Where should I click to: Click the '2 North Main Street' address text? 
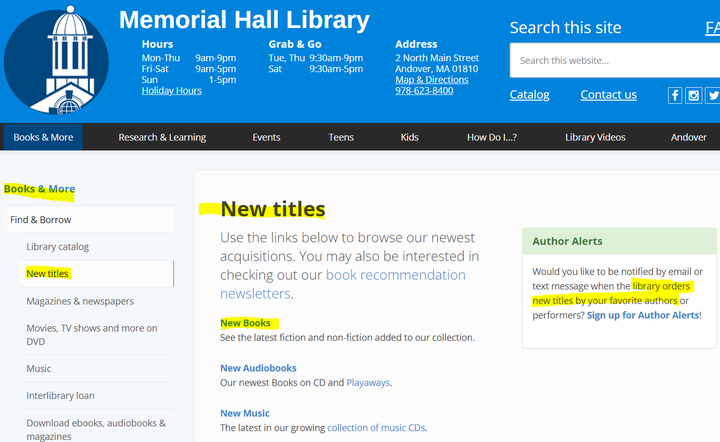437,58
